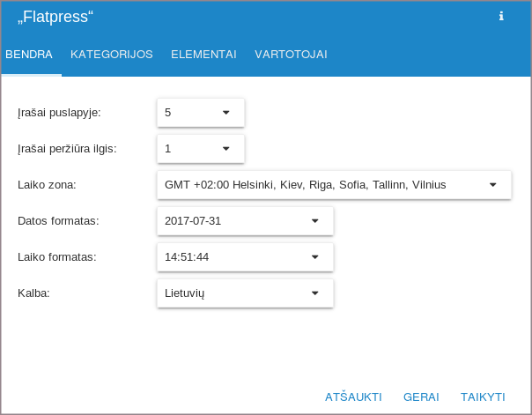
Task: Change language via the Kalba dropdown
Action: click(244, 293)
